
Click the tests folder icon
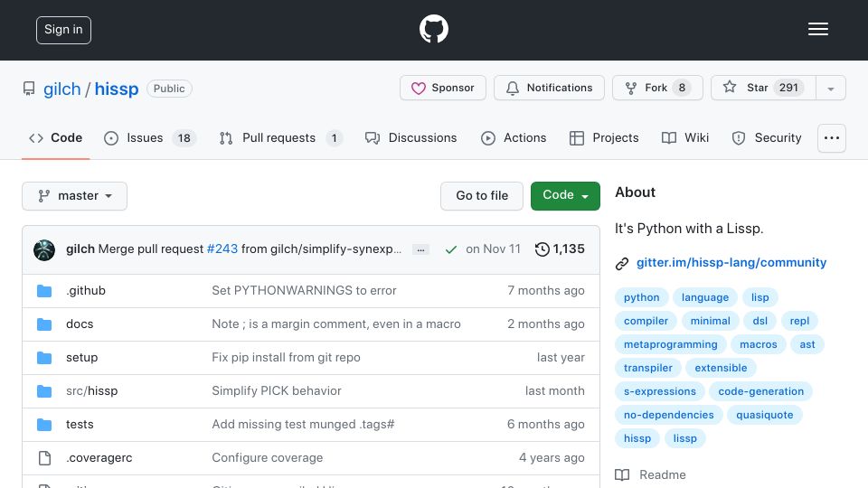(x=44, y=425)
